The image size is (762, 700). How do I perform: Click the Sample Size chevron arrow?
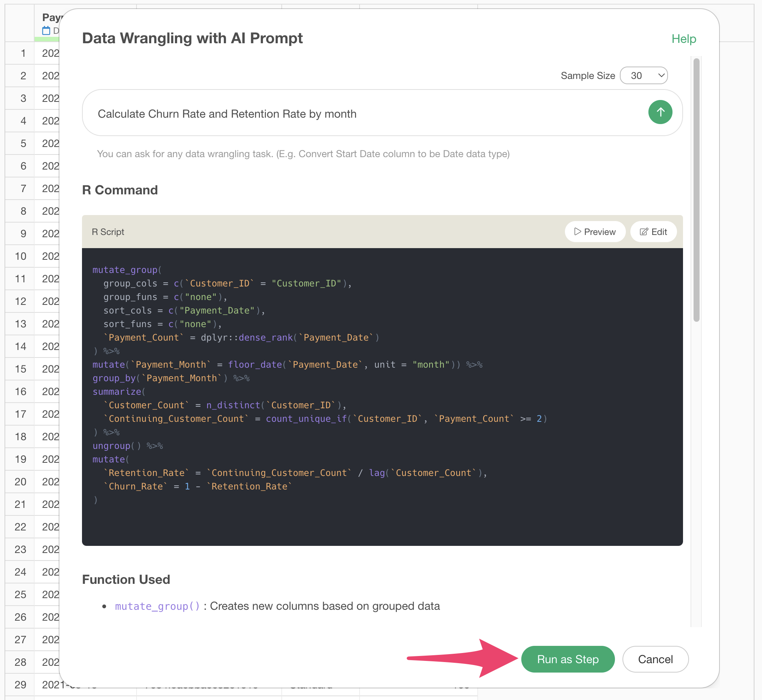coord(661,76)
